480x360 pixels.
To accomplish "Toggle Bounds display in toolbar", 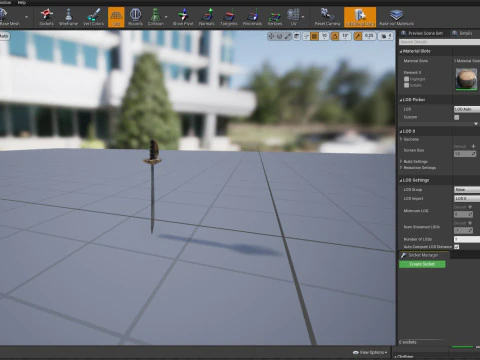I will coord(135,17).
